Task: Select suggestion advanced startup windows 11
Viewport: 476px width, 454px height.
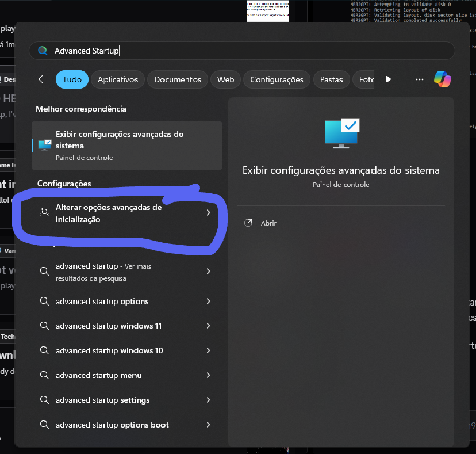Action: (126, 326)
